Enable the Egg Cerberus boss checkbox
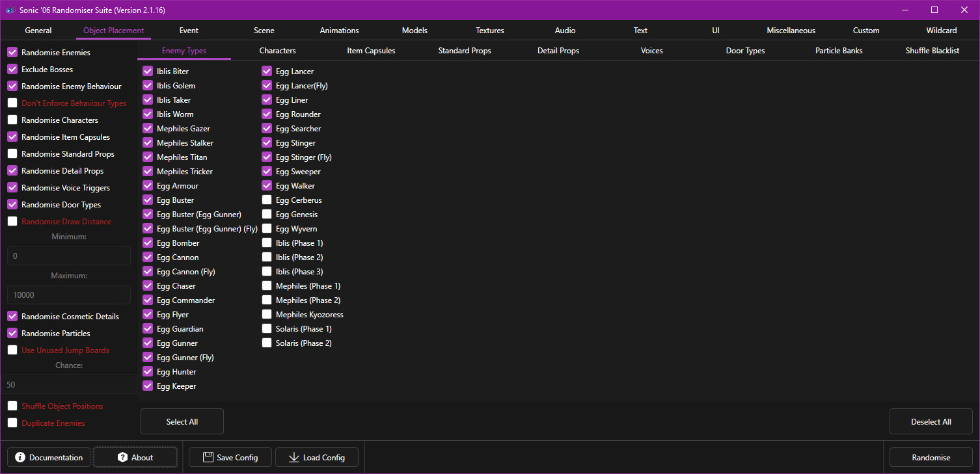The width and height of the screenshot is (980, 474). [x=267, y=200]
